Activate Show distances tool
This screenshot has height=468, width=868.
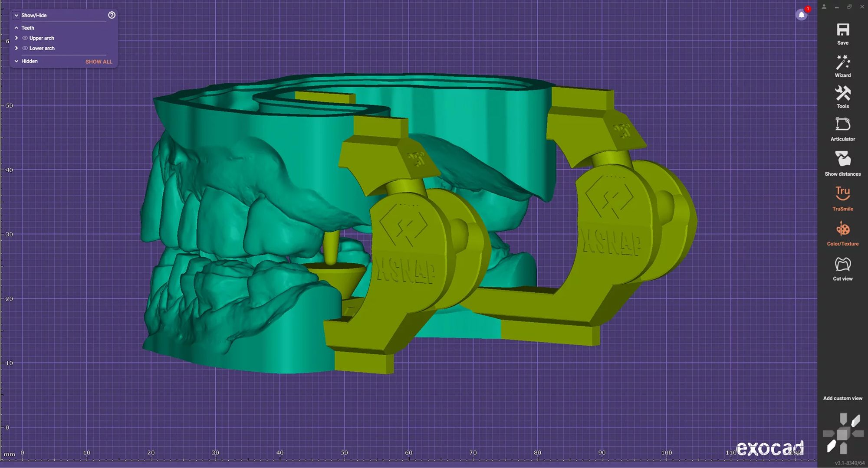[843, 164]
